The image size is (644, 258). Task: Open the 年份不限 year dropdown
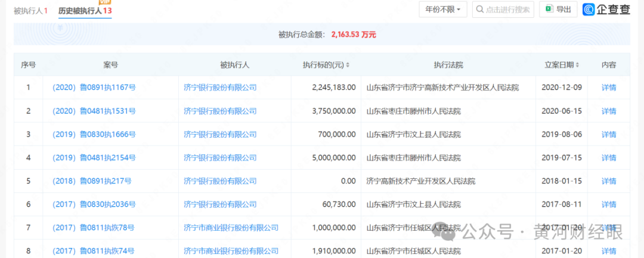[x=442, y=10]
